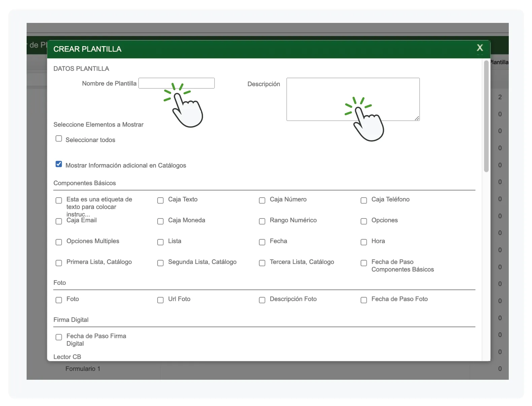532x406 pixels.
Task: Enable the Fecha de Paso Foto checkbox
Action: coord(364,300)
